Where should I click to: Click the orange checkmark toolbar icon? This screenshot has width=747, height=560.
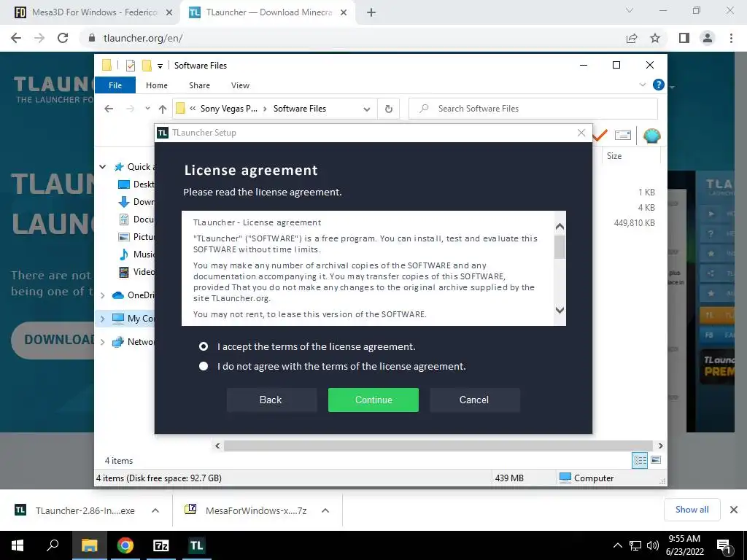[x=600, y=136]
